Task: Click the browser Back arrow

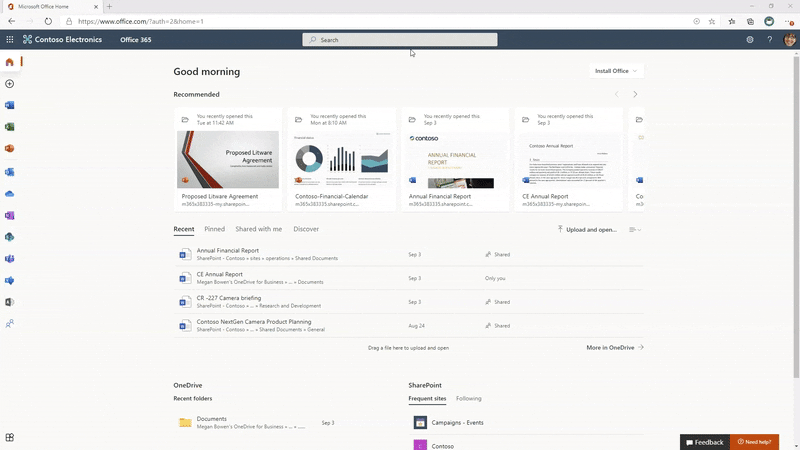Action: click(12, 21)
